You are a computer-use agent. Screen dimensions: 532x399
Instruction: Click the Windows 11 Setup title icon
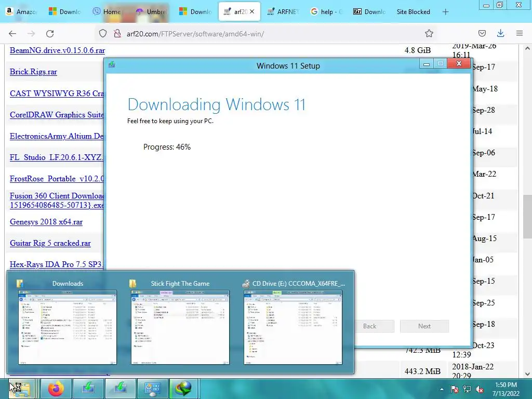(112, 64)
